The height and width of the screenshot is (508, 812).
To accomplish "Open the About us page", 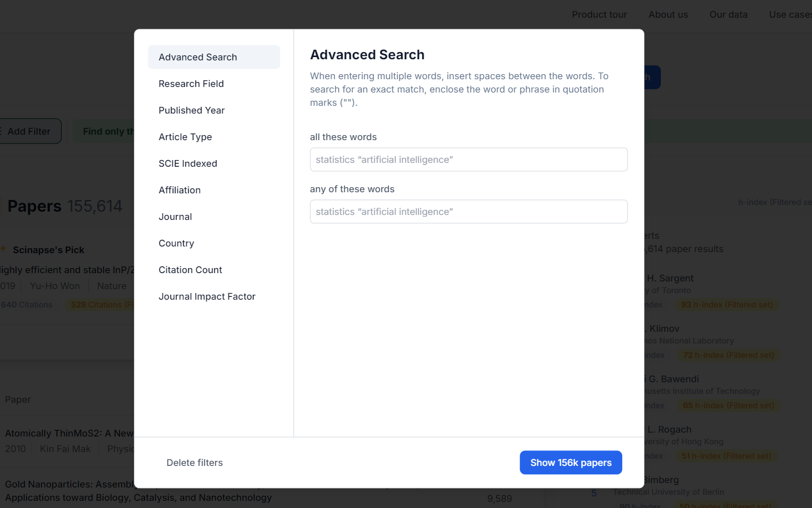I will click(x=668, y=14).
